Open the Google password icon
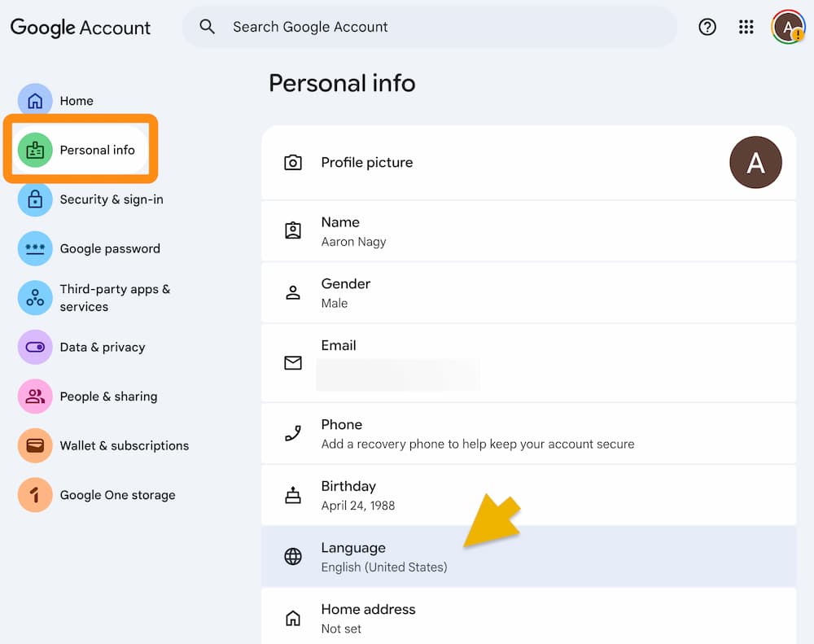Image resolution: width=814 pixels, height=644 pixels. (x=35, y=248)
